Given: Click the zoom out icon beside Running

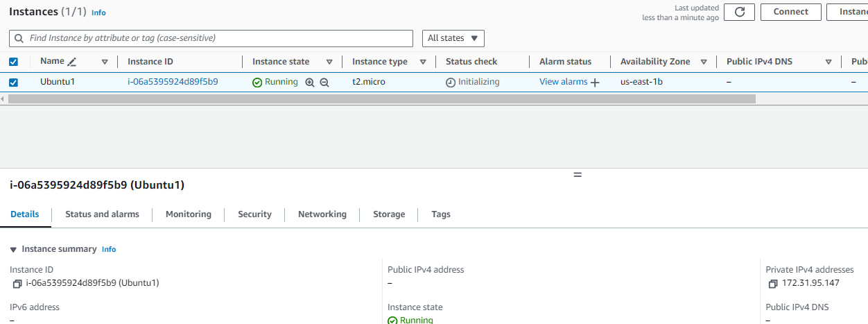Looking at the screenshot, I should click(324, 82).
